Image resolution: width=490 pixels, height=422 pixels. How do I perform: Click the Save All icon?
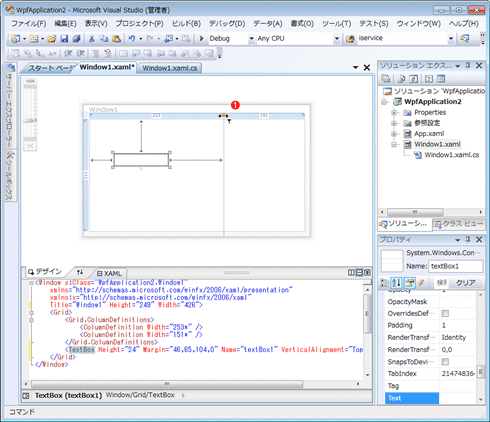tap(77, 39)
